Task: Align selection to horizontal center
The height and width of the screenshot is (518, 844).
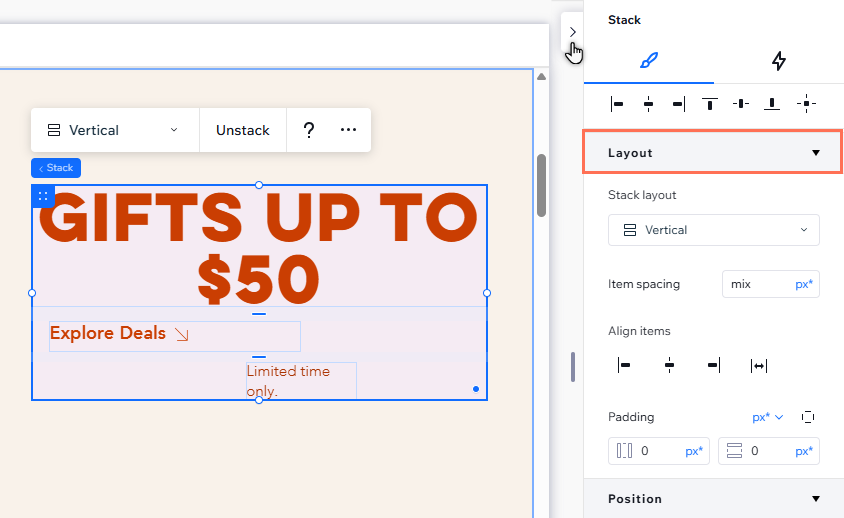Action: coord(648,104)
